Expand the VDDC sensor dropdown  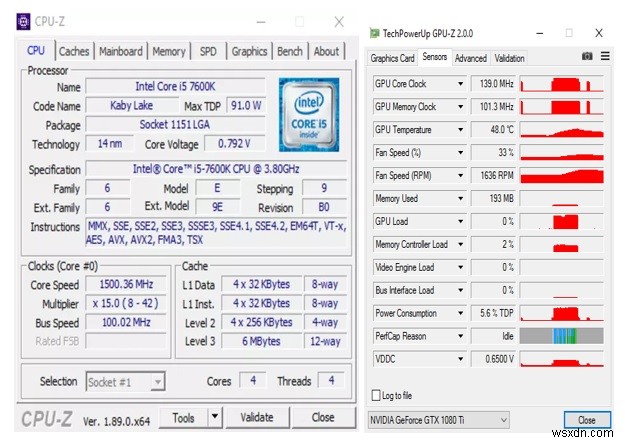click(460, 359)
